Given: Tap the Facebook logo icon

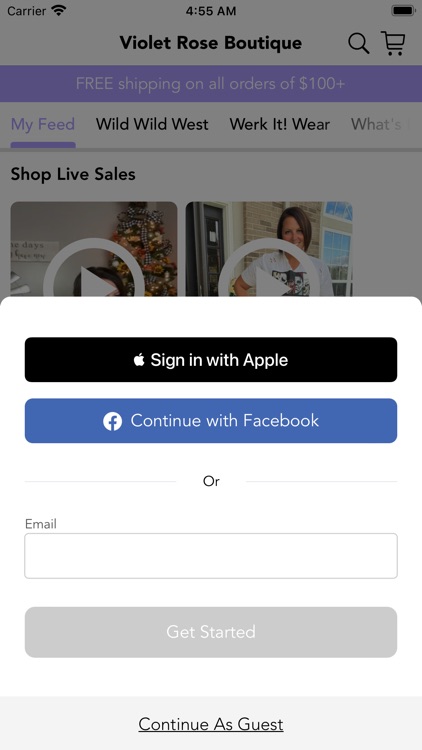Looking at the screenshot, I should click(x=112, y=421).
